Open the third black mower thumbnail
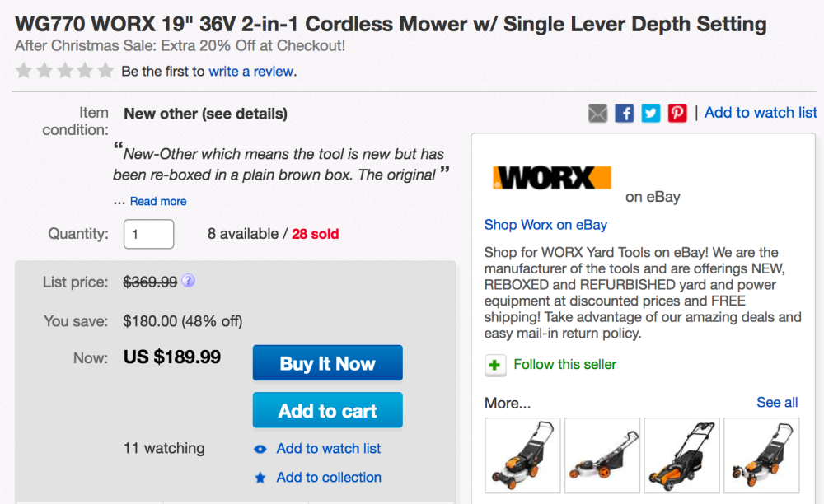This screenshot has width=824, height=504. click(x=681, y=455)
